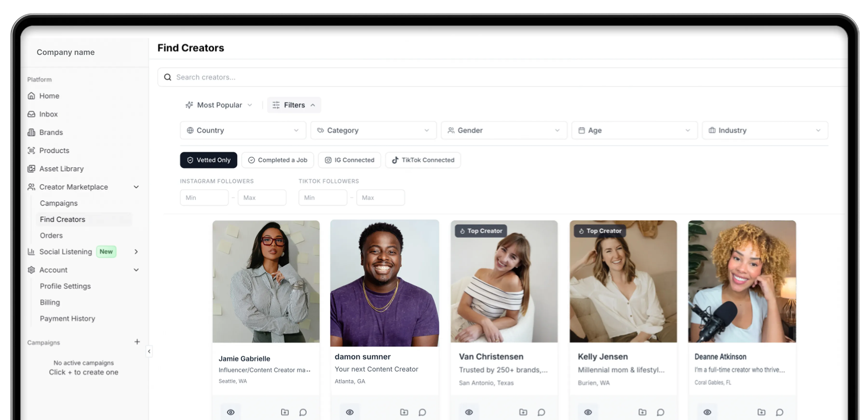868x420 pixels.
Task: Open the Gender dropdown
Action: click(x=504, y=130)
